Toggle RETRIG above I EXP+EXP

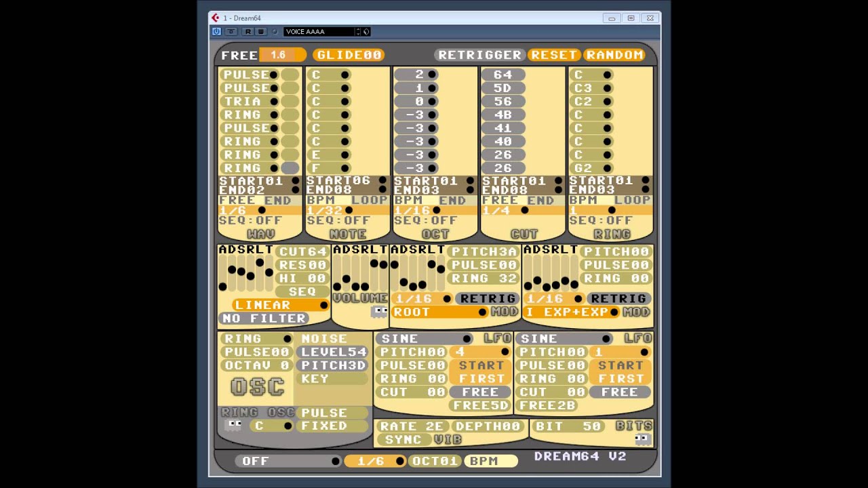(618, 299)
